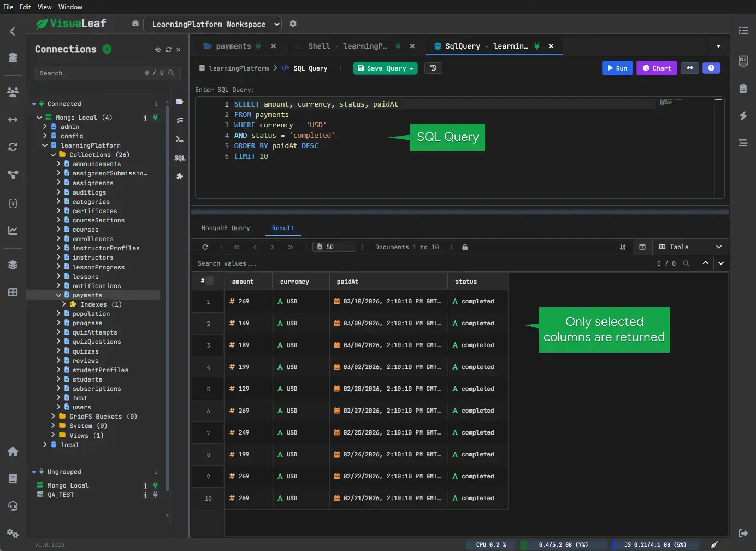Open the LearningPlatform Workspace dropdown
This screenshot has height=551, width=756.
(x=212, y=24)
